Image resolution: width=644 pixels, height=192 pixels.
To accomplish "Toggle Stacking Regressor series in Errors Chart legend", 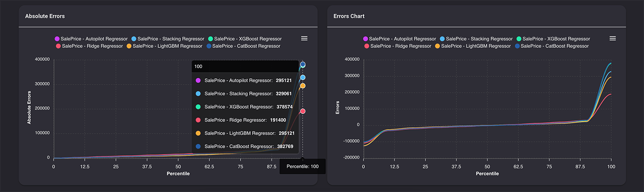I will 477,39.
